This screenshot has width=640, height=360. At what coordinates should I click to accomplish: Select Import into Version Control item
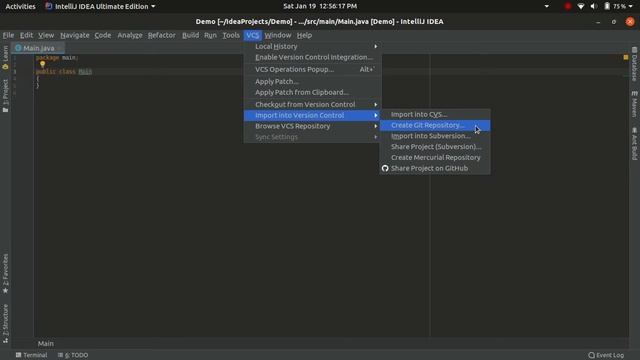coord(313,116)
